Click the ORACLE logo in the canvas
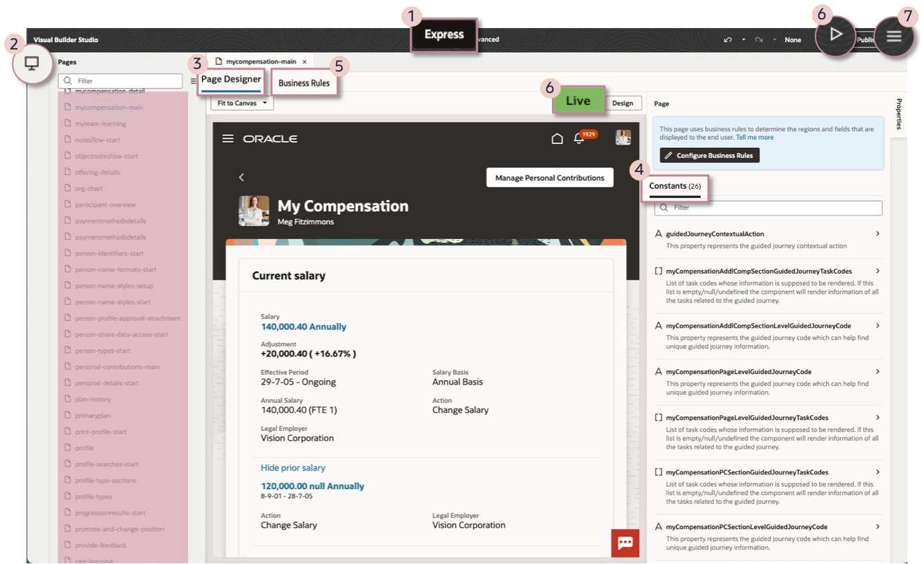The width and height of the screenshot is (924, 564). point(270,138)
